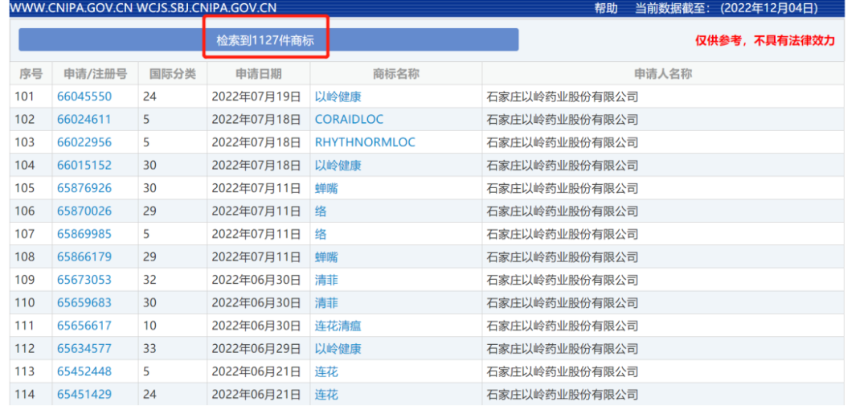Open the RHYTHNORMLOC trademark name
The width and height of the screenshot is (868, 406).
pyautogui.click(x=365, y=142)
